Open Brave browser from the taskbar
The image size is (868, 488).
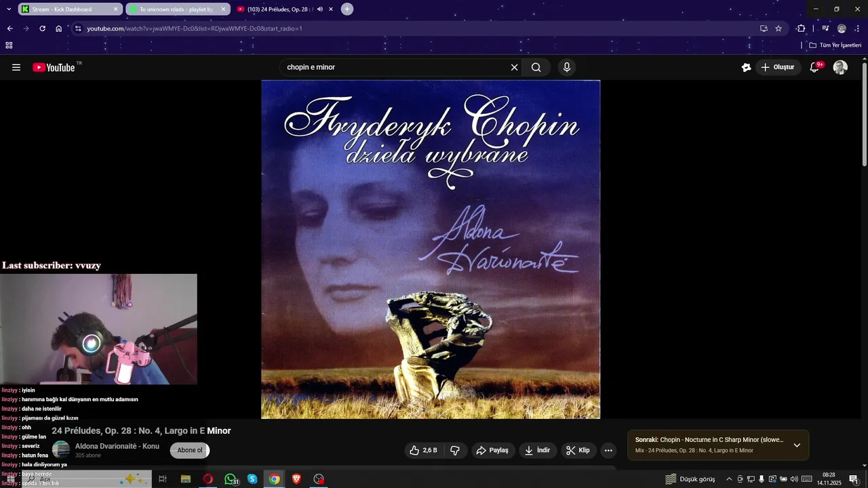point(296,479)
